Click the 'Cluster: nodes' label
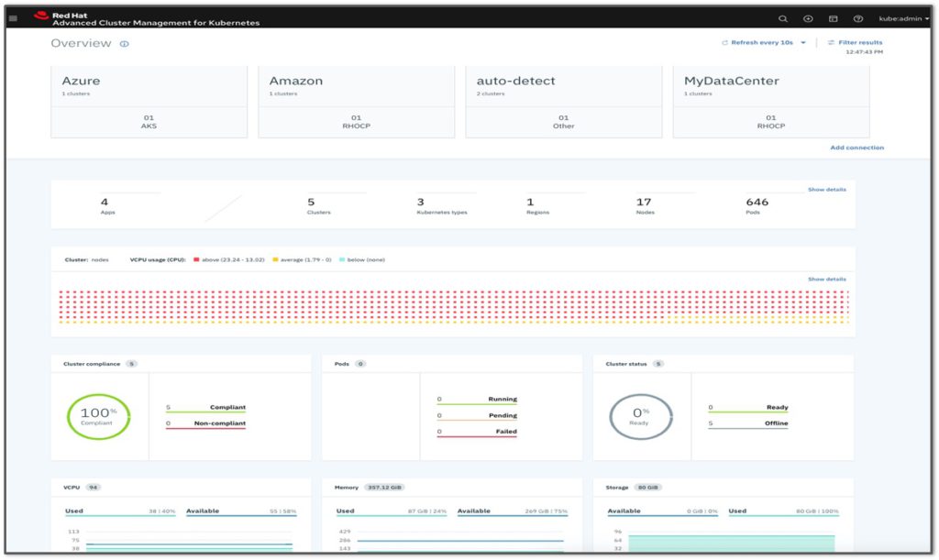The image size is (939, 560). 87,259
